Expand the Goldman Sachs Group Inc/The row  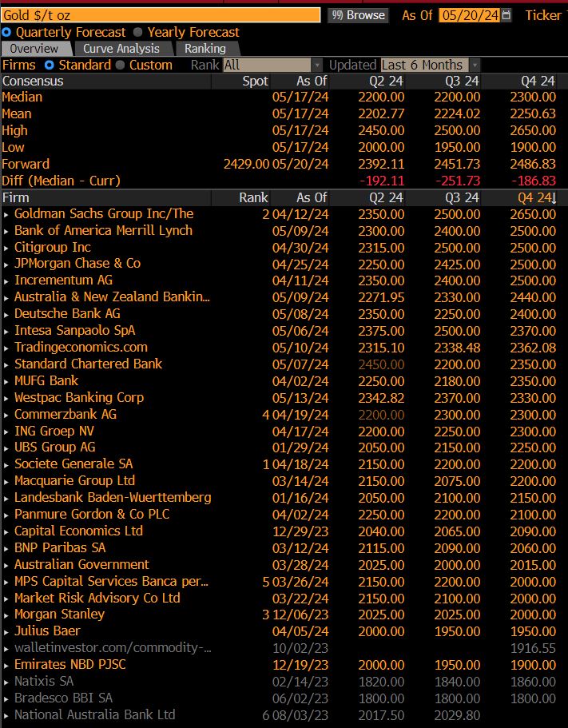coord(6,214)
